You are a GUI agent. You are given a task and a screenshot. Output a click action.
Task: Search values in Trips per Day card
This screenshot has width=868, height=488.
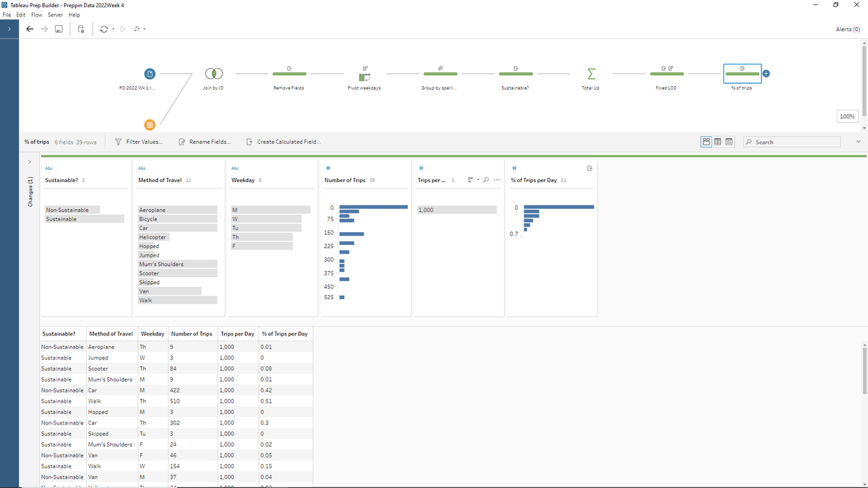click(486, 179)
